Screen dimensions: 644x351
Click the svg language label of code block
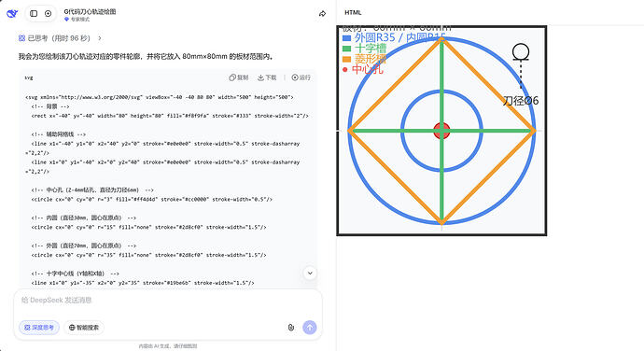(29, 77)
